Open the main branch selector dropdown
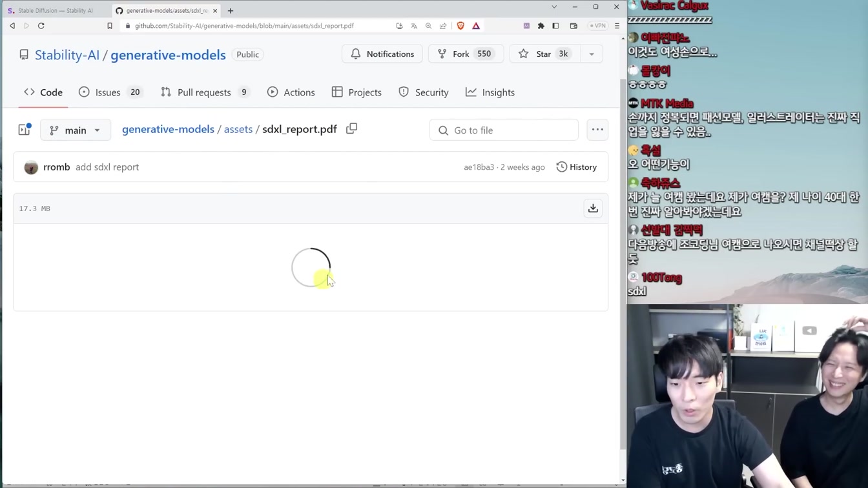The image size is (868, 488). pyautogui.click(x=76, y=130)
